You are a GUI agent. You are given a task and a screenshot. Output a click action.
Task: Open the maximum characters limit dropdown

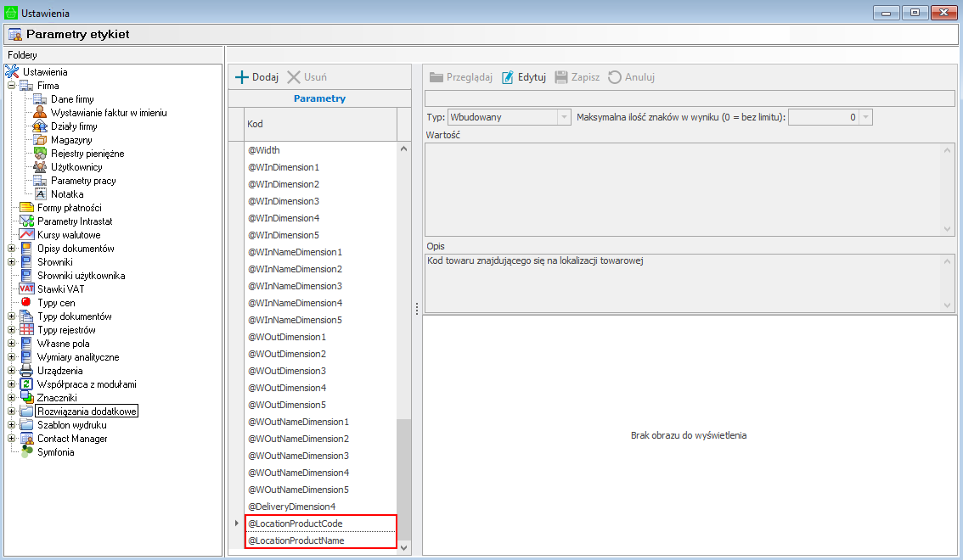pos(865,118)
